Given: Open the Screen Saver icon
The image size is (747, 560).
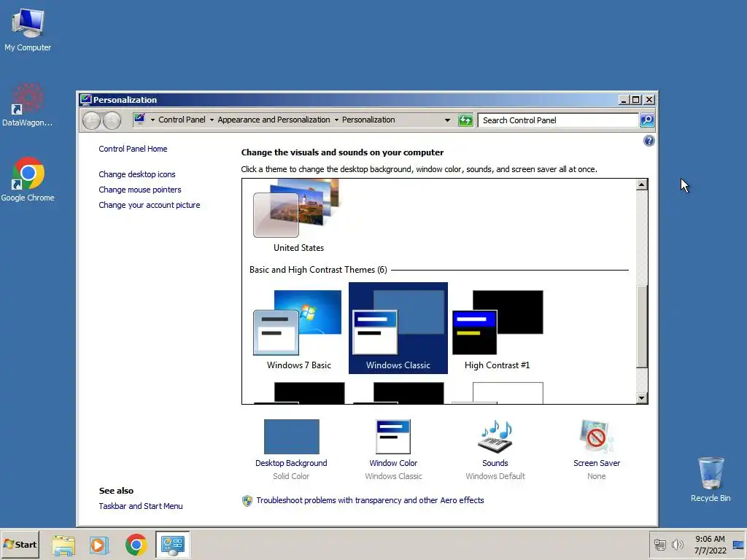Looking at the screenshot, I should [x=597, y=437].
